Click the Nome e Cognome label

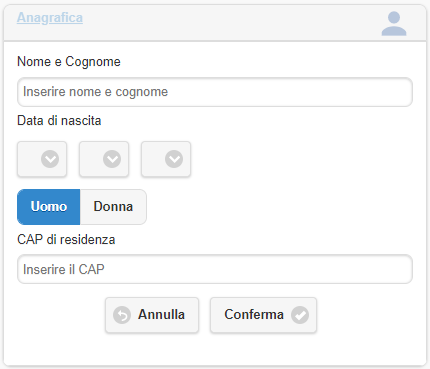(69, 62)
